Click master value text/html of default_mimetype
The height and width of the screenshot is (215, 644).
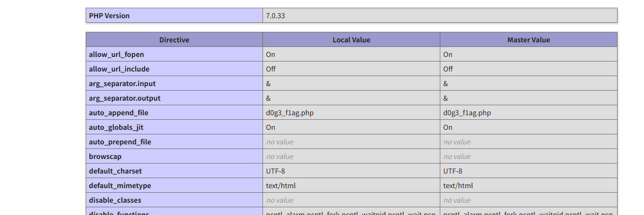[x=458, y=185]
